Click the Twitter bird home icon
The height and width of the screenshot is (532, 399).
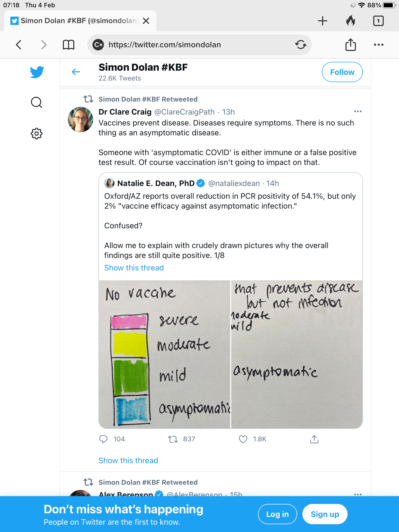pos(37,72)
